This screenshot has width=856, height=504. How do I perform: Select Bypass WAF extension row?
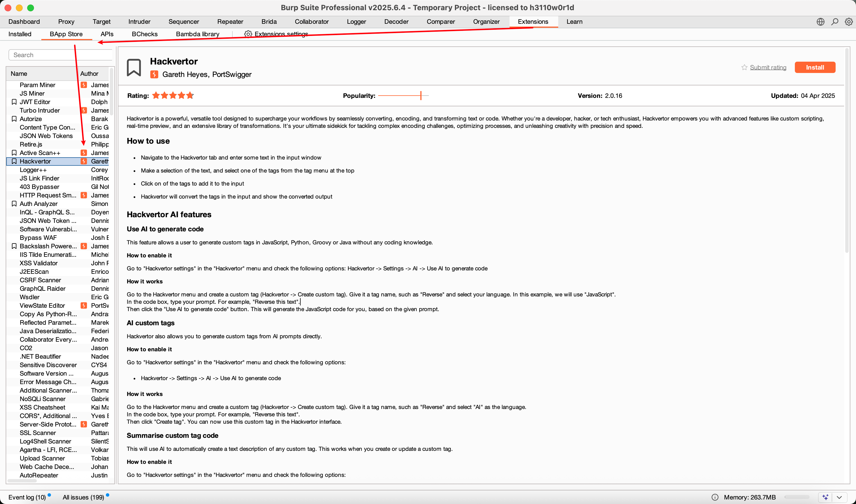tap(58, 238)
